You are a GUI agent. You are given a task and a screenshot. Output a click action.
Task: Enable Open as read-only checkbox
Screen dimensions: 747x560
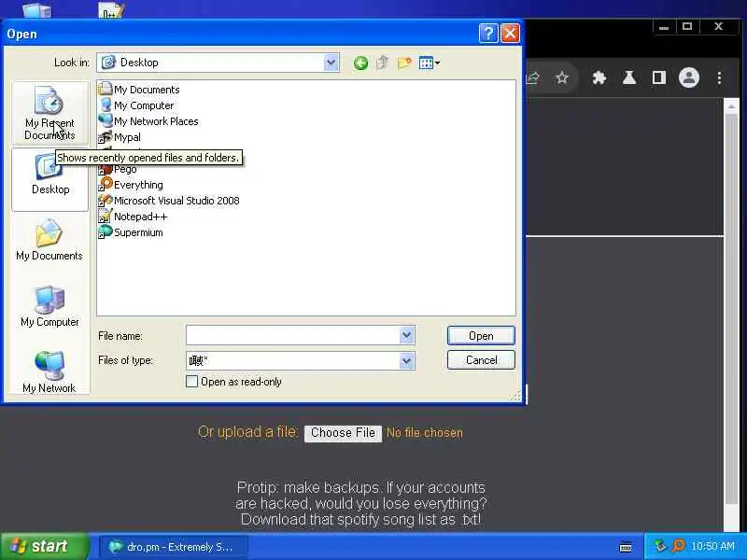point(191,382)
